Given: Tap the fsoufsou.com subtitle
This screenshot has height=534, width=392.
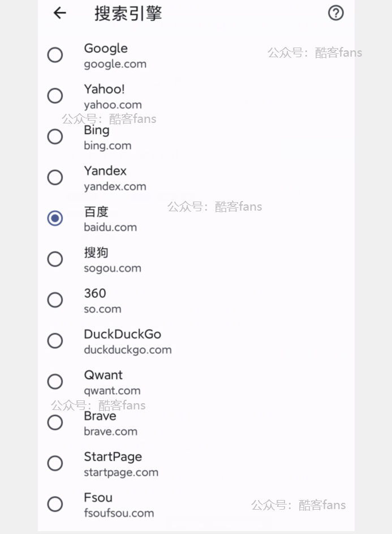Looking at the screenshot, I should coord(119,513).
